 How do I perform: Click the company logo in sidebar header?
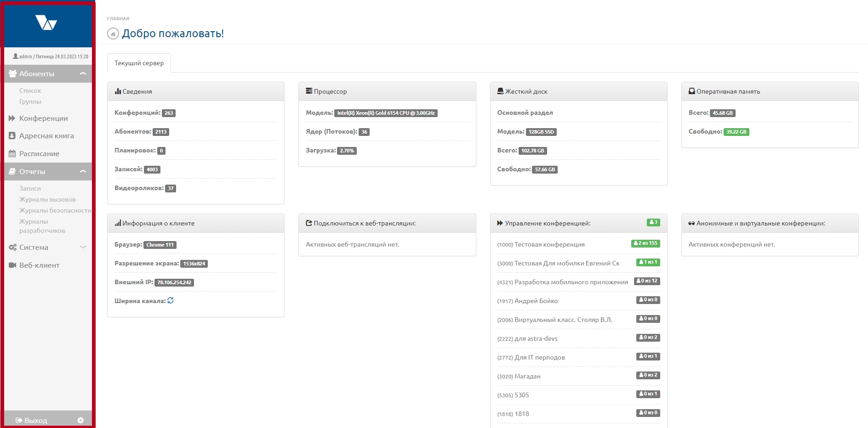[46, 23]
